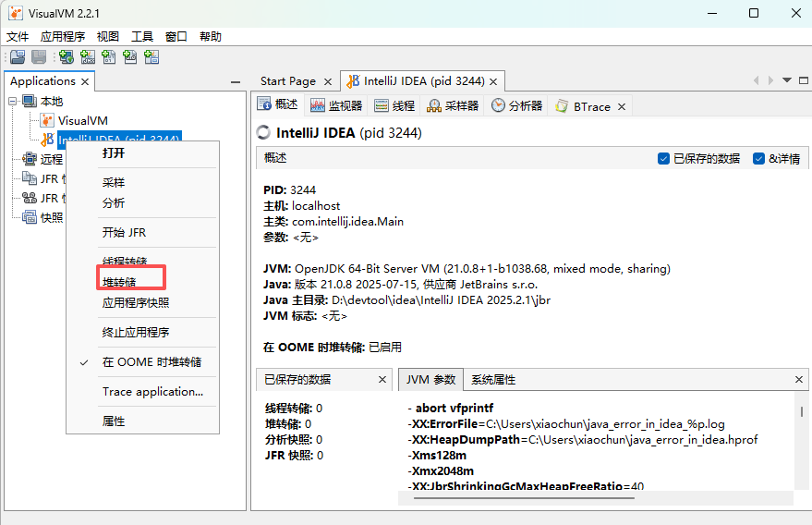Open the 应用程序 menu
812x525 pixels.
pyautogui.click(x=63, y=36)
